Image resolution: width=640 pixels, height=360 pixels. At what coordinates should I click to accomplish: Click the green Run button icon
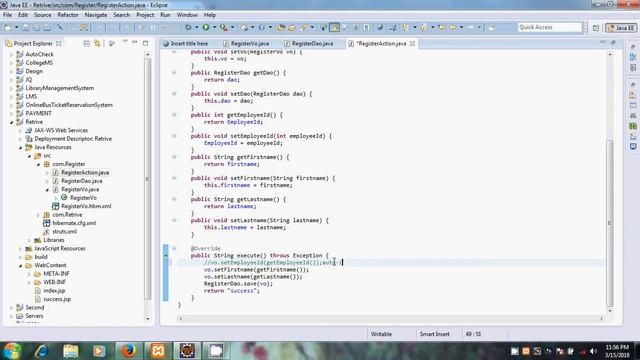coord(206,27)
